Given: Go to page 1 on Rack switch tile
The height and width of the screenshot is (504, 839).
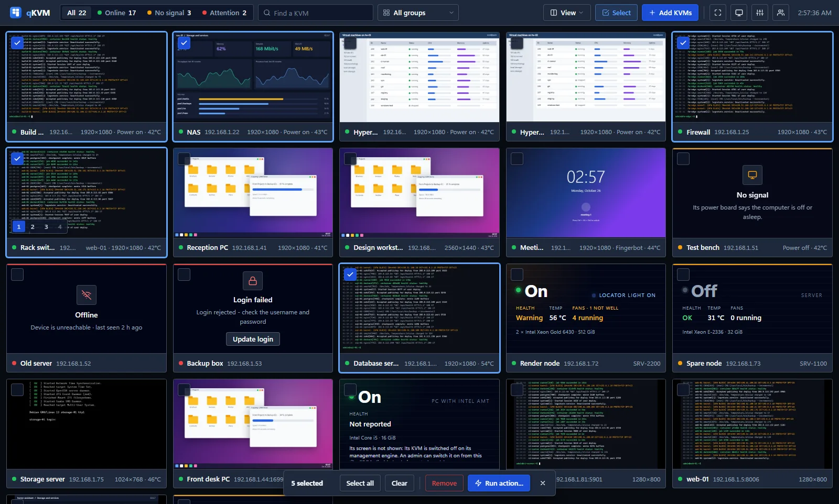Looking at the screenshot, I should [x=19, y=227].
